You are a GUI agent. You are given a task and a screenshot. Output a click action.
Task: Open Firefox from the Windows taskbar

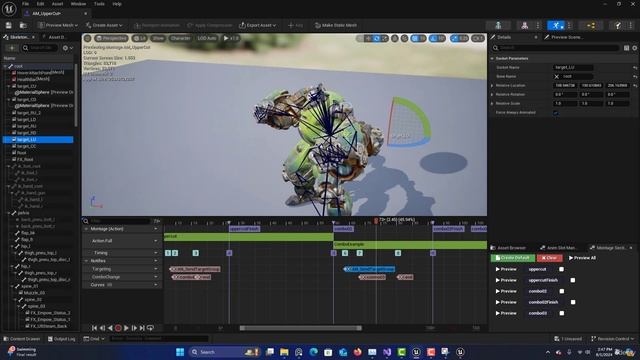tap(358, 352)
